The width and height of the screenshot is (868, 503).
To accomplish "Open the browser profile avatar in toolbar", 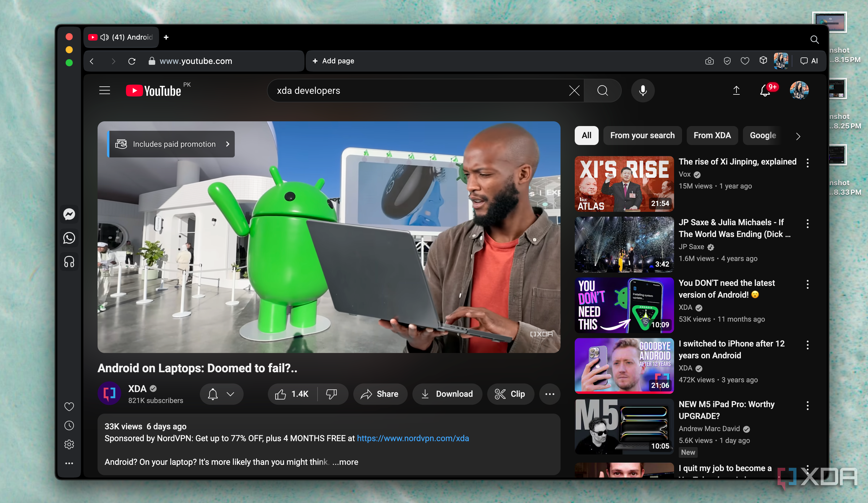I will [x=781, y=61].
